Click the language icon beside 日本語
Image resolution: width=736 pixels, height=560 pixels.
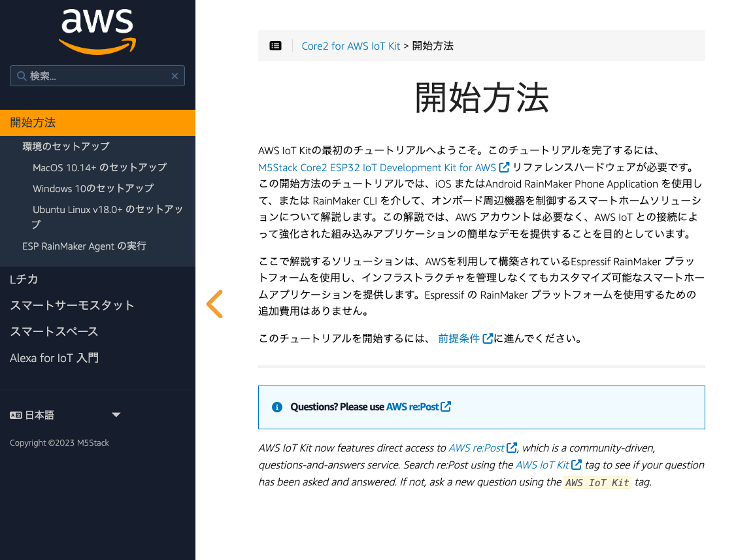16,415
